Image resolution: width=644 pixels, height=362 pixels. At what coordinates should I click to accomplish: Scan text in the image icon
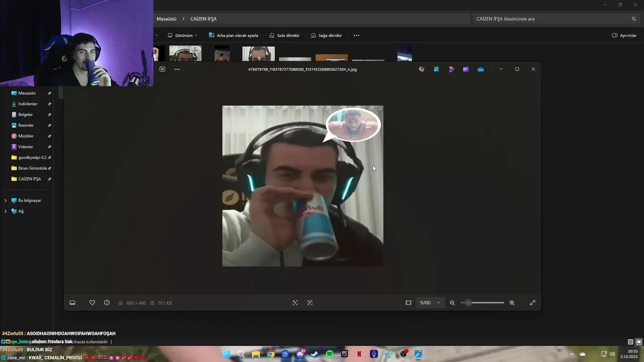(310, 303)
